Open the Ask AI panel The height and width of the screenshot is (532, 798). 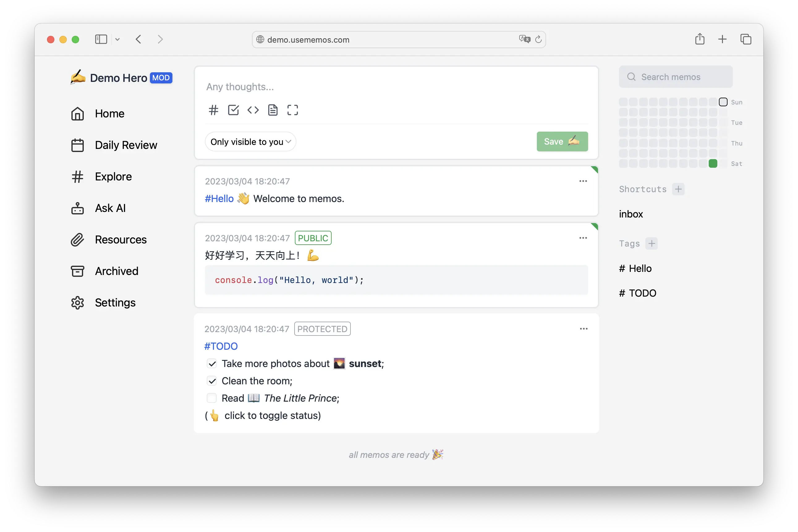[x=110, y=208]
